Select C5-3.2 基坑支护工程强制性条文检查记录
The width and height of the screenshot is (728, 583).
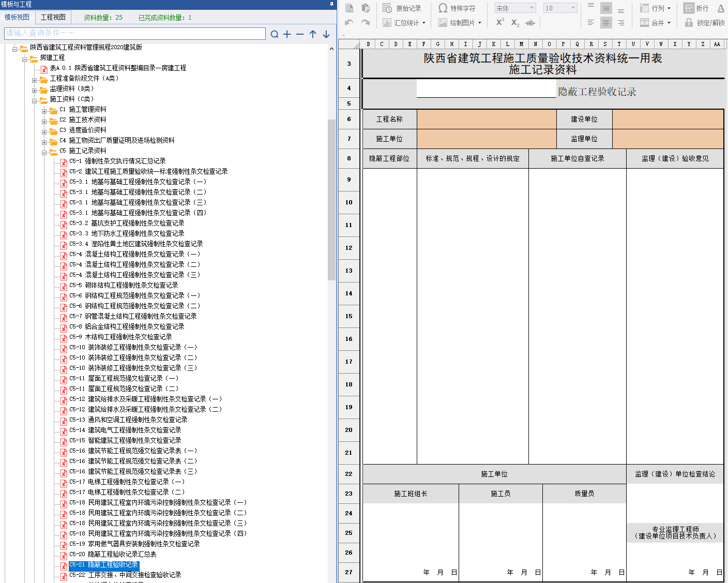127,223
